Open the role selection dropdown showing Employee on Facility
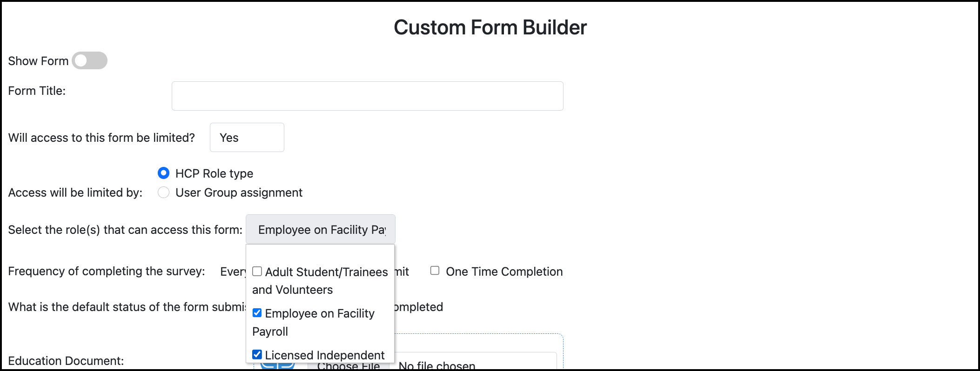980x371 pixels. click(x=320, y=229)
